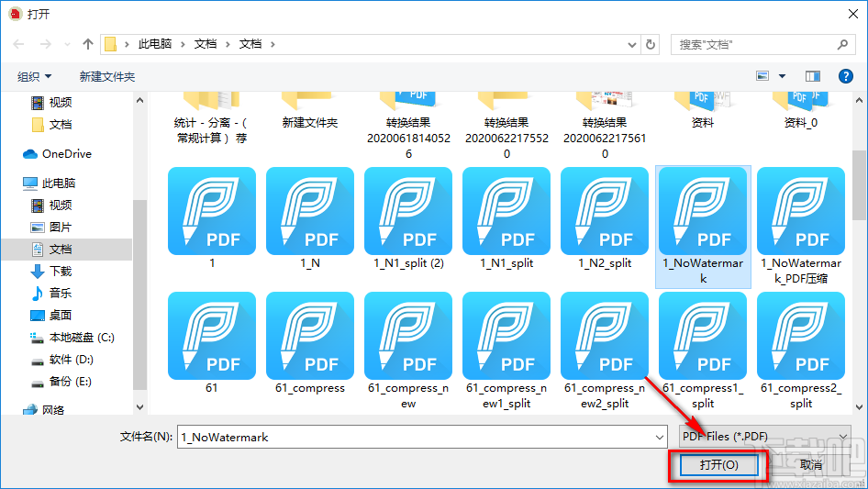This screenshot has width=868, height=489.
Task: Expand the view options dropdown arrow
Action: click(782, 76)
